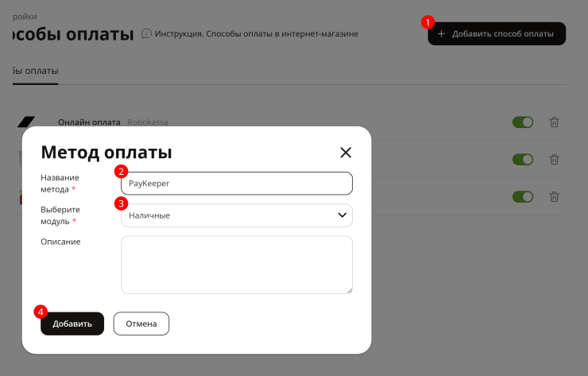Click the Robokassa logo icon

click(x=26, y=122)
